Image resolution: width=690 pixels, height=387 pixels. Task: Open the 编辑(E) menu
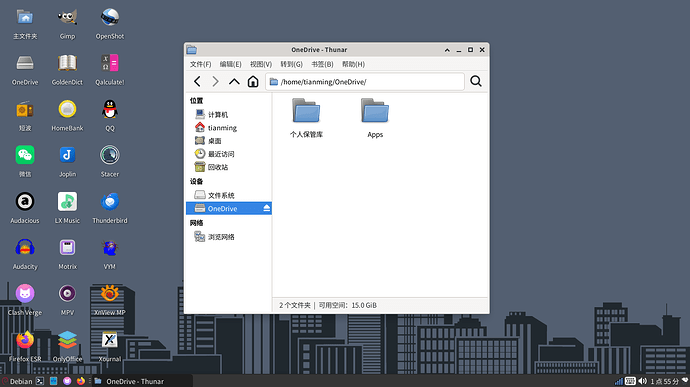[x=231, y=64]
